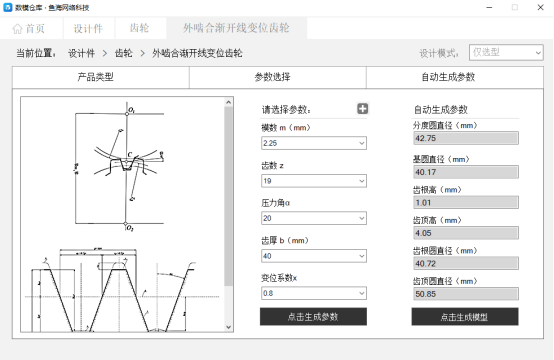Image resolution: width=554 pixels, height=360 pixels.
Task: Click 齿轮 in the breadcrumb path
Action: (x=124, y=53)
